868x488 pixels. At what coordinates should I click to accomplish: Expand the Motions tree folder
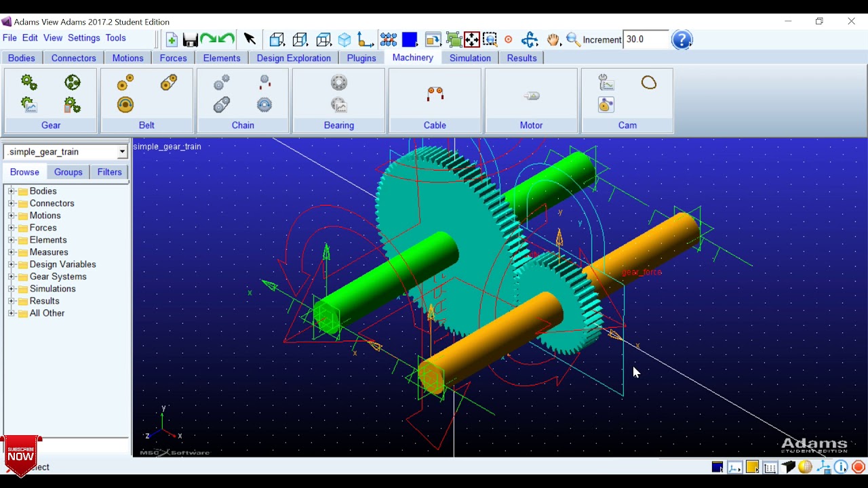tap(11, 216)
